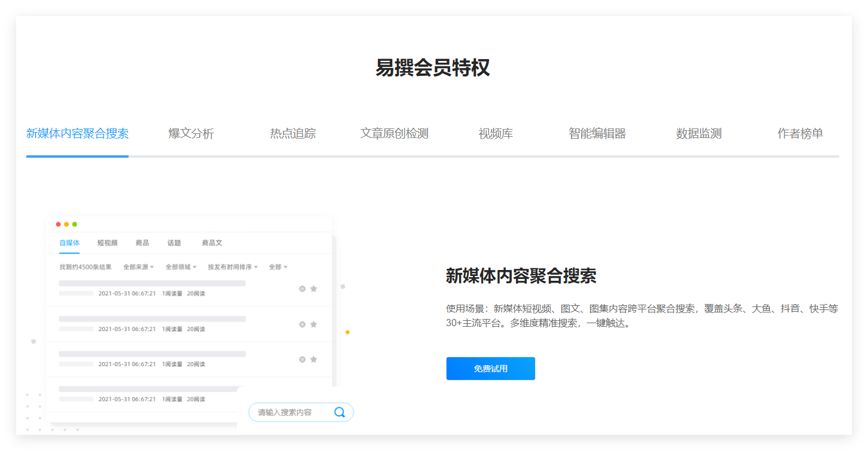Viewport: 868px width, 451px height.
Task: Select the 新媒体内容聚合搜索 tab
Action: coord(77,134)
